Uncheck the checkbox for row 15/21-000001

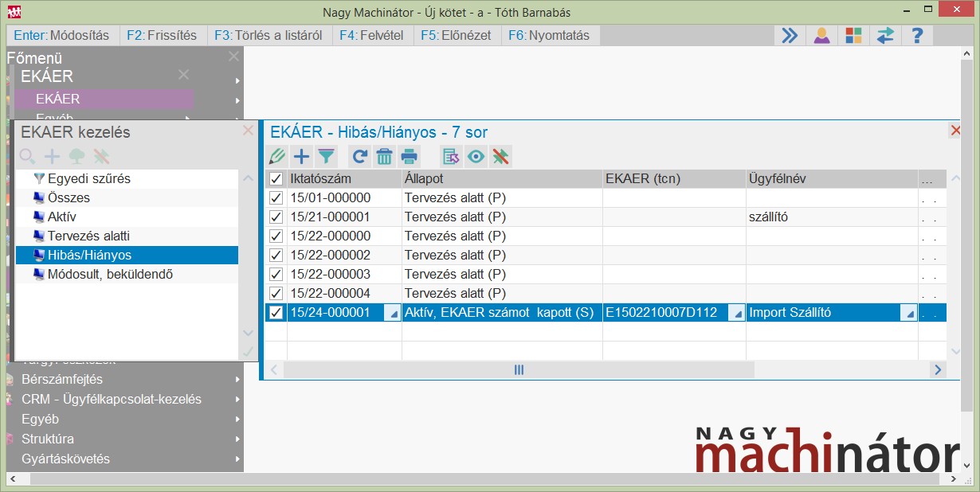[276, 217]
